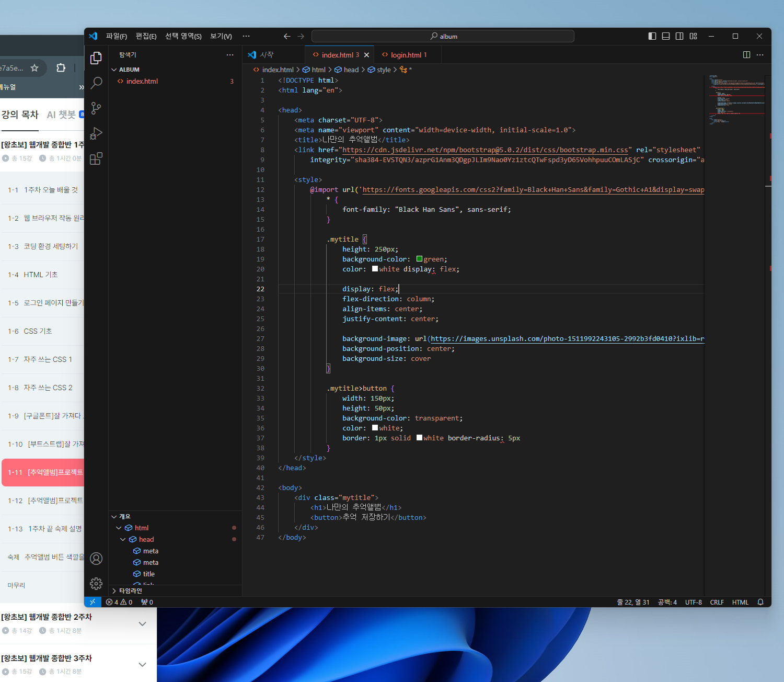Open the 편집(E) menu
Viewport: 784px width, 682px height.
[146, 36]
